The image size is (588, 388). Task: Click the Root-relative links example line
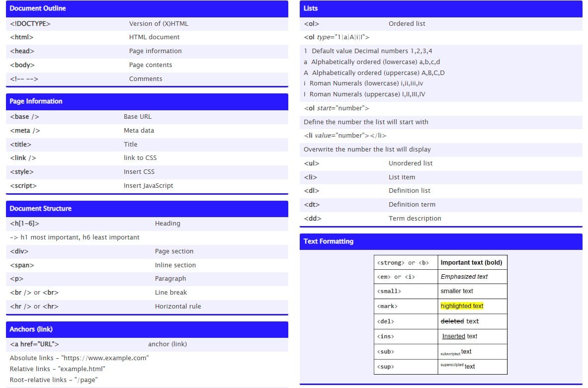point(54,380)
